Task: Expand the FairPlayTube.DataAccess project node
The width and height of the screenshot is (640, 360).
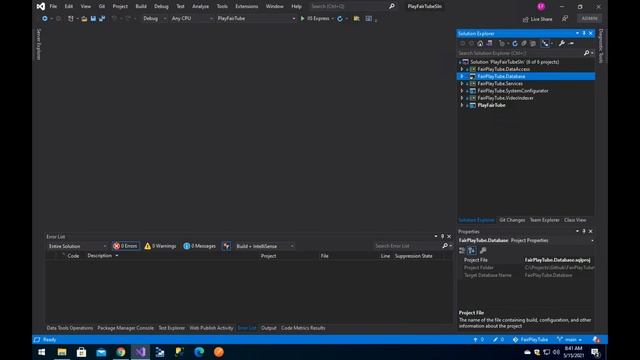Action: [x=462, y=69]
